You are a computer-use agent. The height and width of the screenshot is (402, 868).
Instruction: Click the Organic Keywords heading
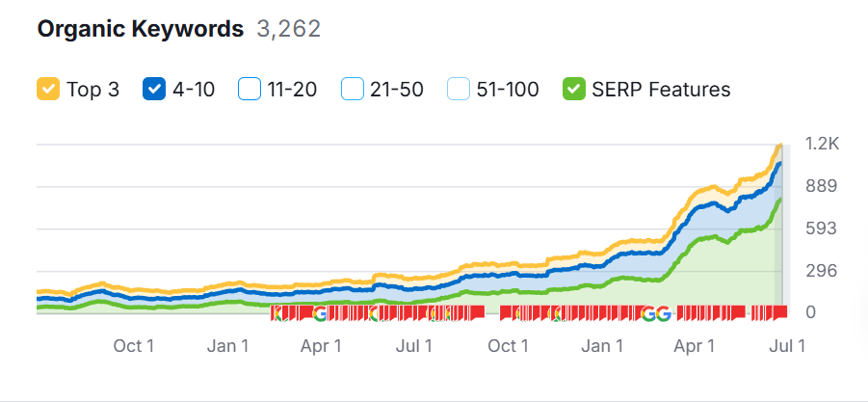[141, 29]
